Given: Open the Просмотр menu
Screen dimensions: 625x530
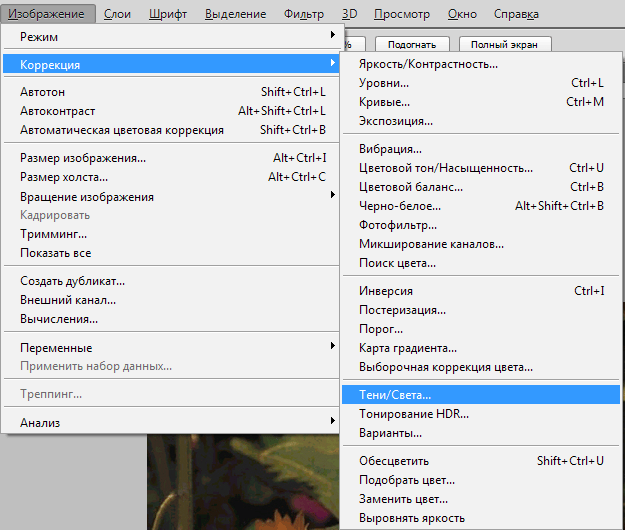Looking at the screenshot, I should pyautogui.click(x=401, y=14).
